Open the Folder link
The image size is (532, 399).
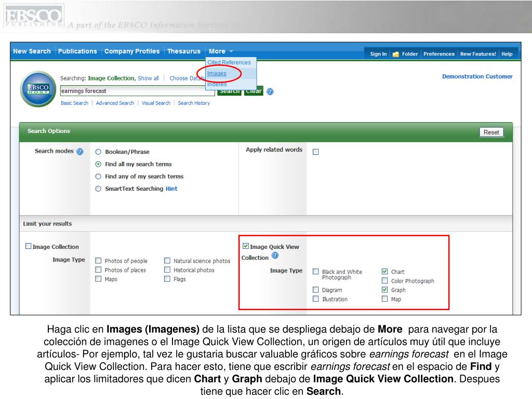410,54
